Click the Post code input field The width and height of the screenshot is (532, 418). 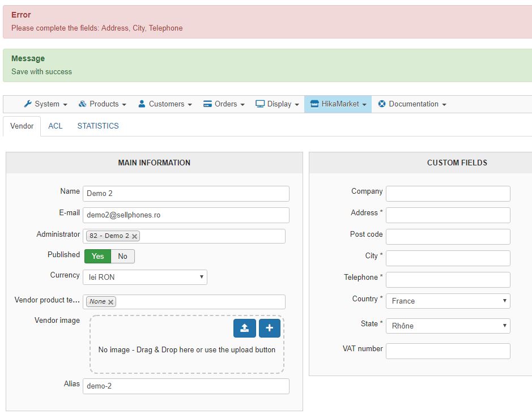point(448,237)
